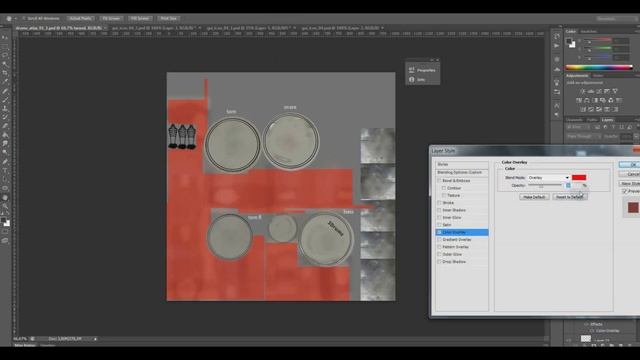Select the Hand tool in toolbar
This screenshot has height=360, width=640.
pyautogui.click(x=5, y=198)
